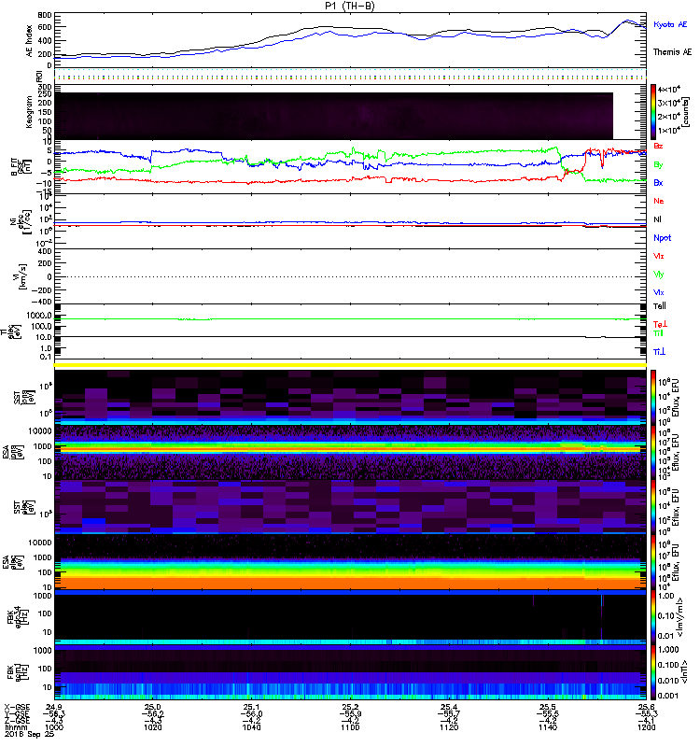The width and height of the screenshot is (700, 747).
Task: Click the [counts] color bar unit label
Action: [x=684, y=112]
